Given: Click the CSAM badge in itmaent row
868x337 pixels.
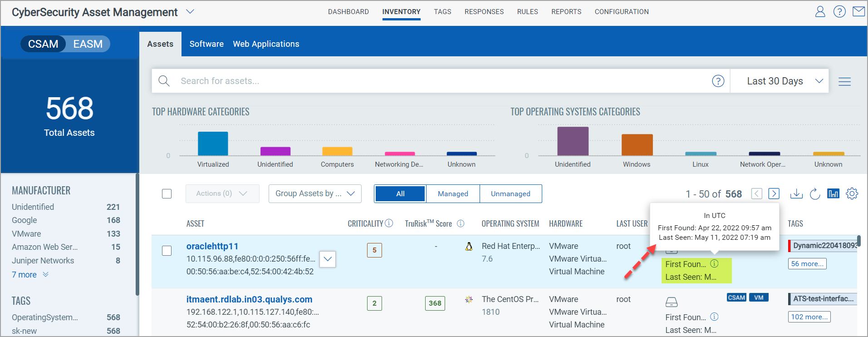Looking at the screenshot, I should coord(736,298).
